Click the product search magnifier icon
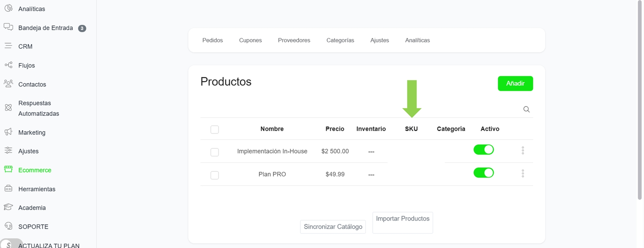Image resolution: width=644 pixels, height=248 pixels. pos(526,109)
